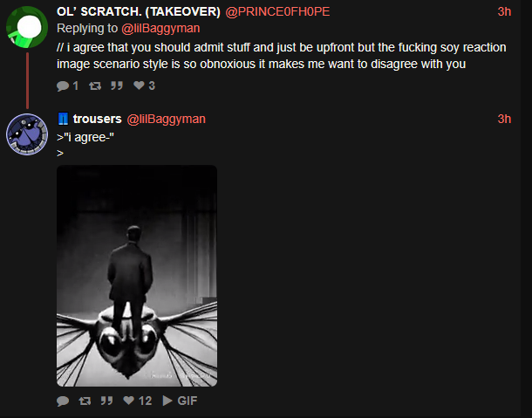Open replies on OL' SCRATCH tweet
This screenshot has width=532, height=418.
pyautogui.click(x=67, y=86)
